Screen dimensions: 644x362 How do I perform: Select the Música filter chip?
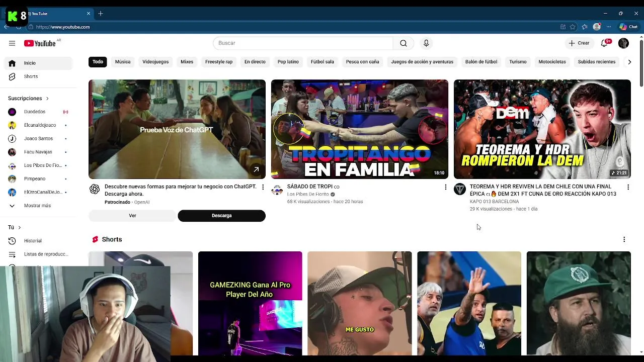tap(123, 62)
